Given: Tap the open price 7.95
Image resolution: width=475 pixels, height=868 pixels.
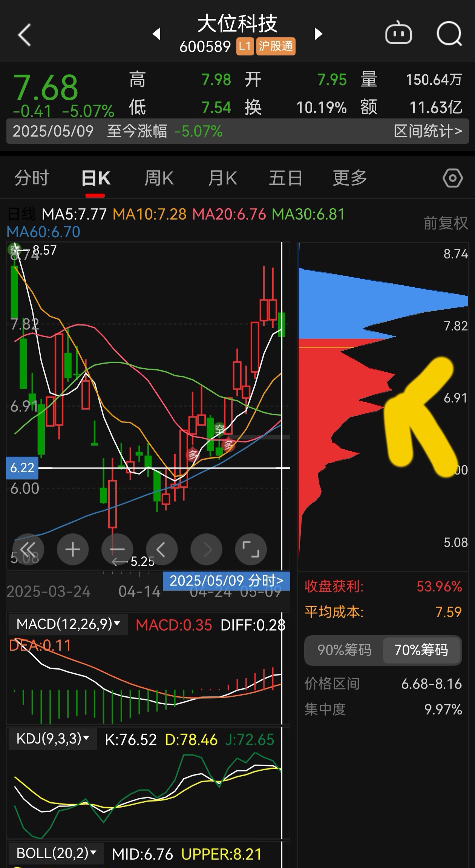Looking at the screenshot, I should point(332,80).
